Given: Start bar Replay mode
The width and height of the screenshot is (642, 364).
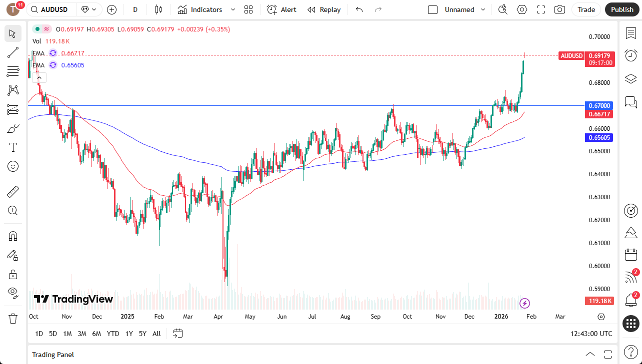Looking at the screenshot, I should [324, 9].
